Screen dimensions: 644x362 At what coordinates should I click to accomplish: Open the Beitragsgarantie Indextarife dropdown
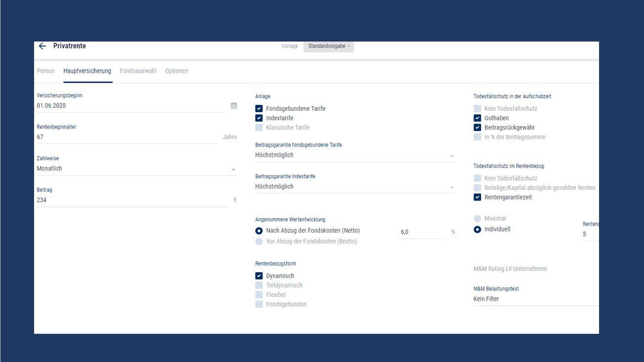tap(451, 187)
